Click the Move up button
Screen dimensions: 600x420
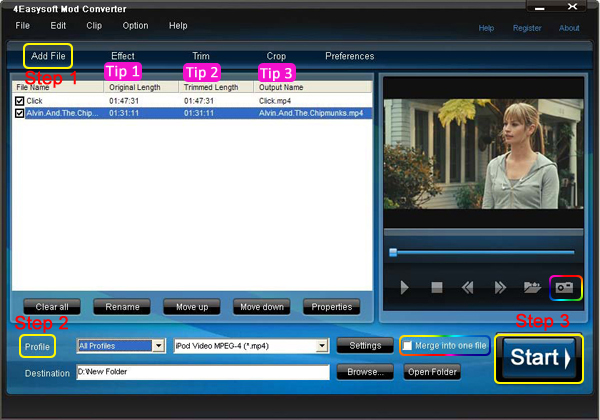tap(192, 307)
